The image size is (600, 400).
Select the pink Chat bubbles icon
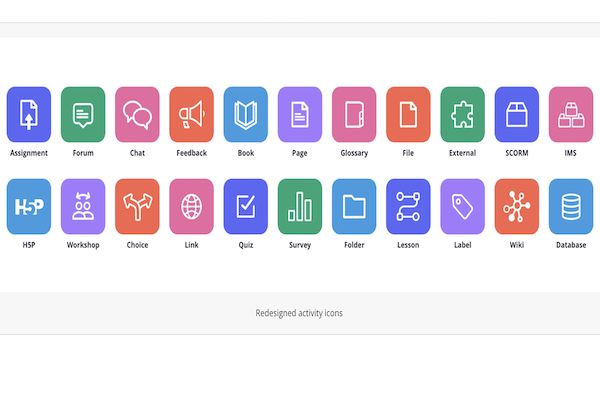click(x=137, y=114)
